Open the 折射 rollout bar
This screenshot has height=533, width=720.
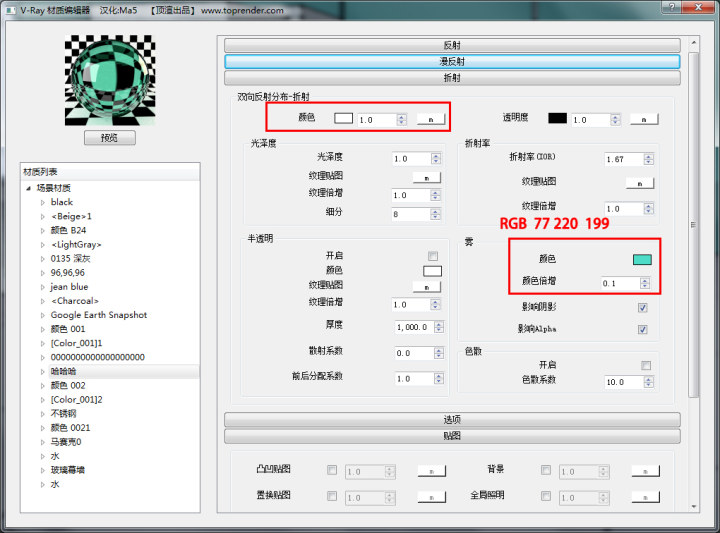(x=452, y=78)
